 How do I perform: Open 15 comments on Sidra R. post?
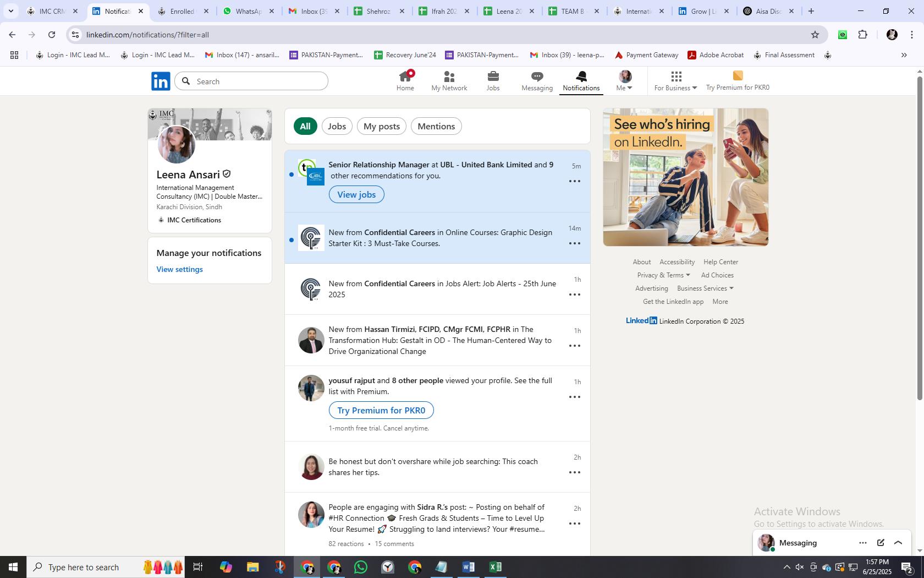point(394,544)
